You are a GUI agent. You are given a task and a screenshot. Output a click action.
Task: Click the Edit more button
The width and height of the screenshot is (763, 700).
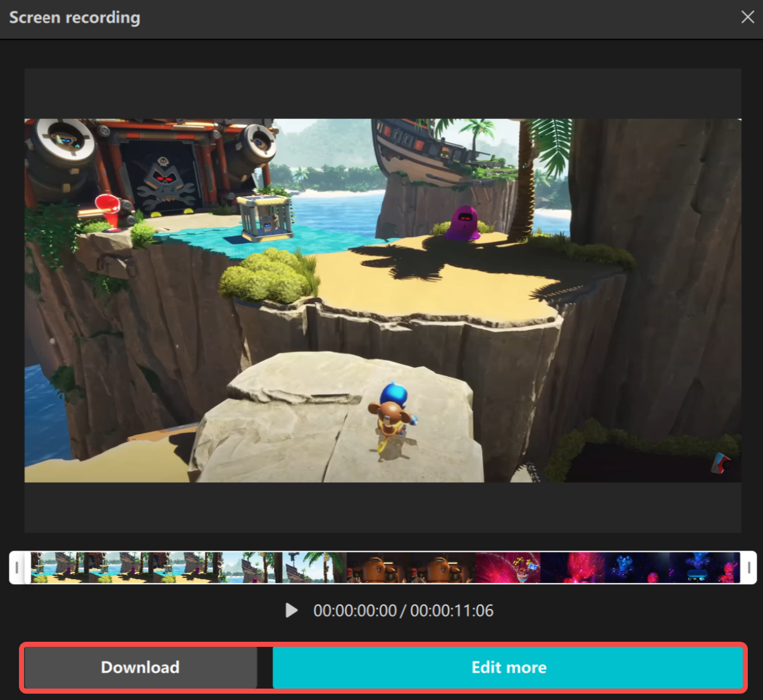(x=508, y=667)
